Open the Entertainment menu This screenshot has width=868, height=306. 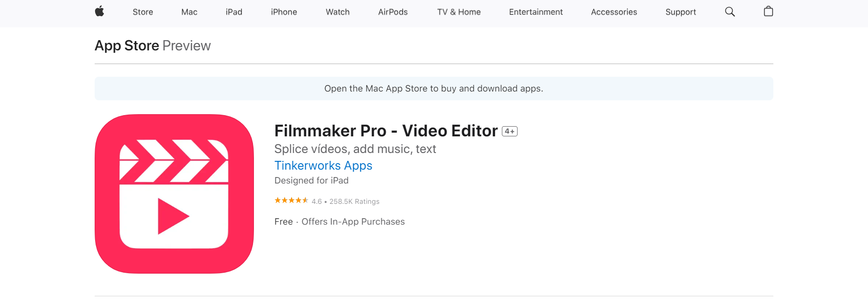coord(536,12)
